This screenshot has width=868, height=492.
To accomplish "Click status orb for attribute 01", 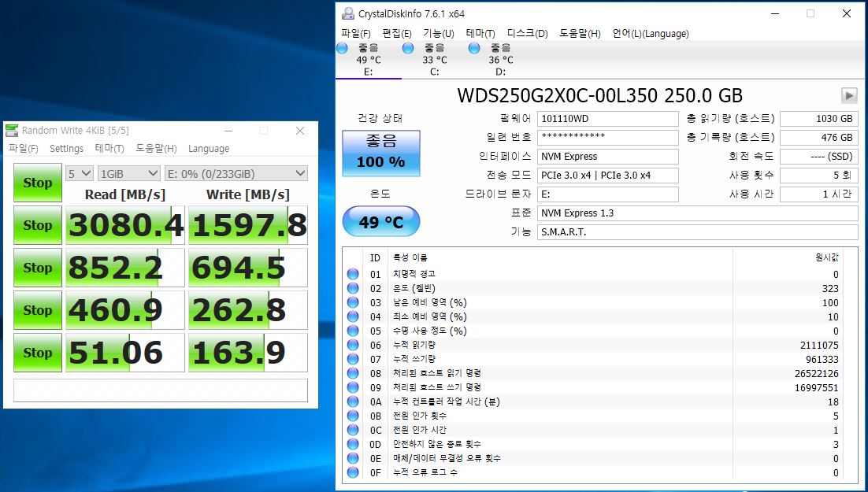I will 353,275.
